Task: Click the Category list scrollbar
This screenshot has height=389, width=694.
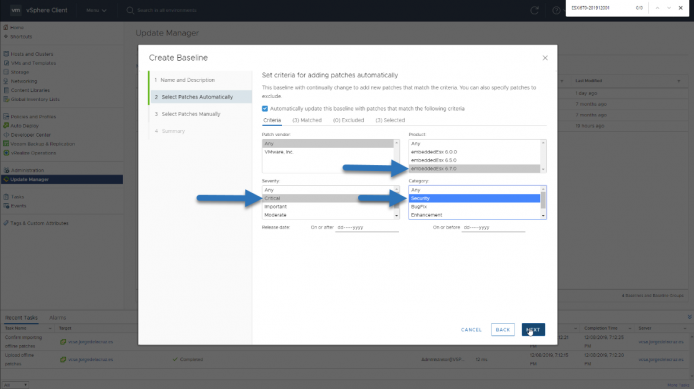Action: point(543,200)
